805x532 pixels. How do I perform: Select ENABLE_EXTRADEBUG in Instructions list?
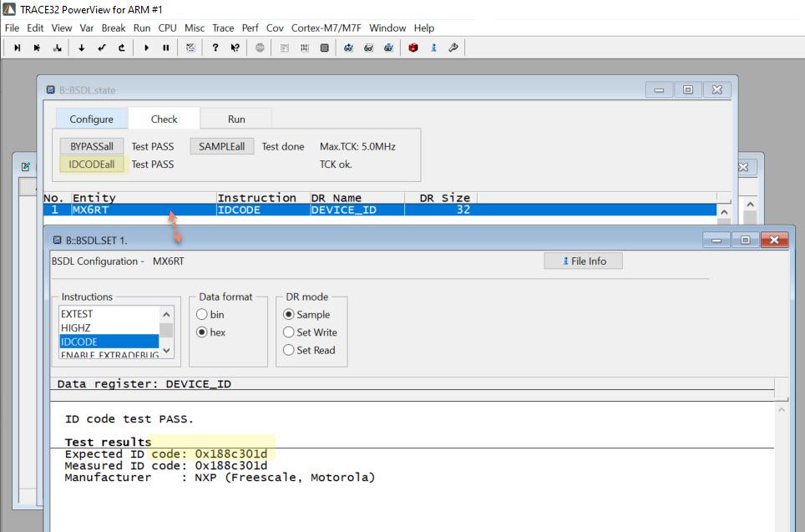(x=109, y=354)
